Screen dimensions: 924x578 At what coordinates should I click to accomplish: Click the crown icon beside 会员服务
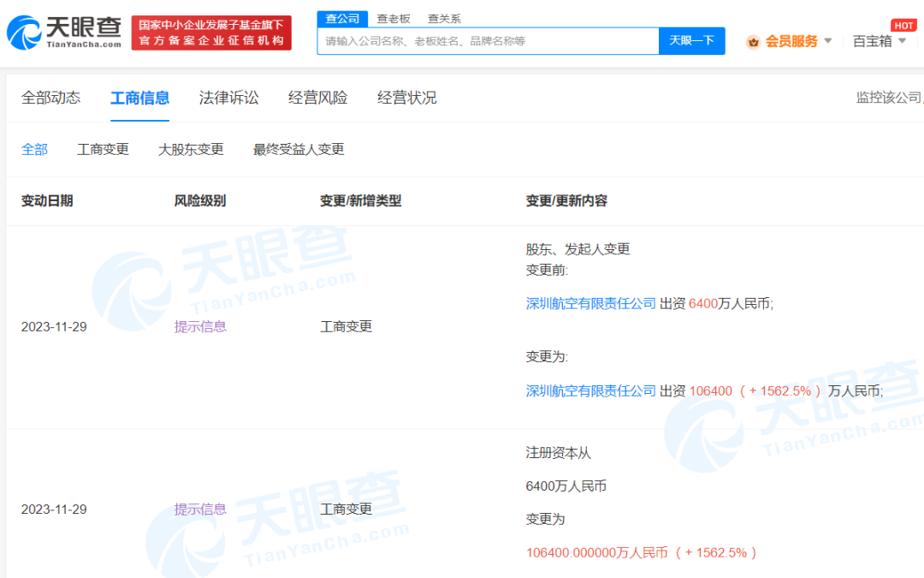click(753, 42)
